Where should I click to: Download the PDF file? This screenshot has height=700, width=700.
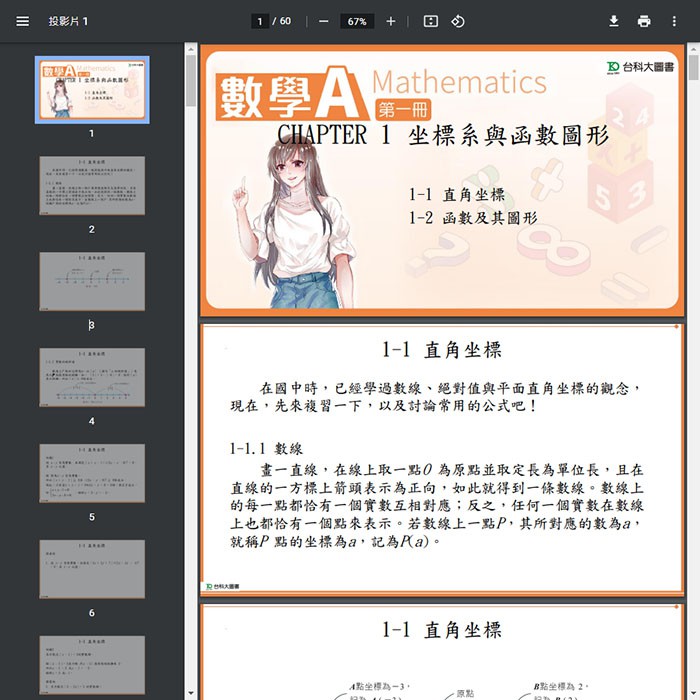coord(614,21)
